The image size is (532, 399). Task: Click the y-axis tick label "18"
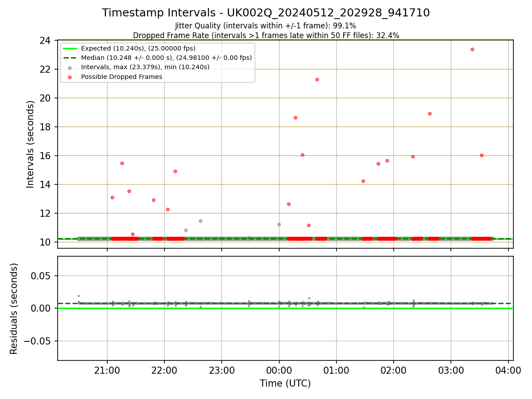click(x=45, y=127)
